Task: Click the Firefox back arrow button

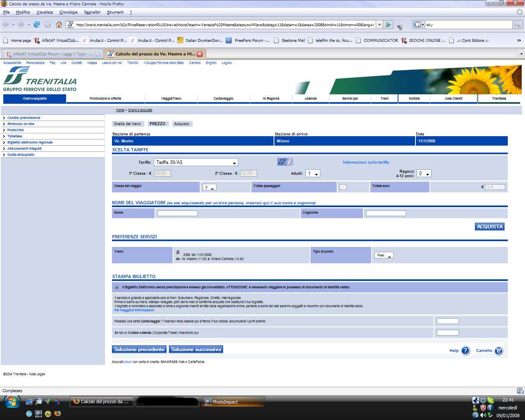Action: (6, 25)
